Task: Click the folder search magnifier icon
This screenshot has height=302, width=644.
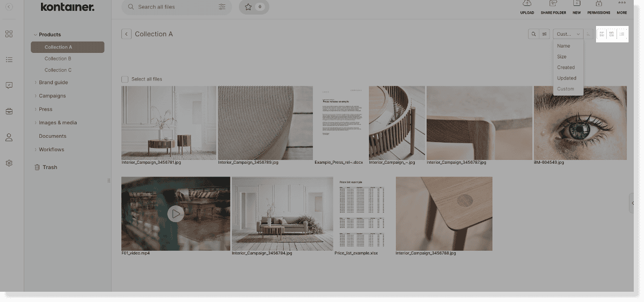Action: point(533,34)
